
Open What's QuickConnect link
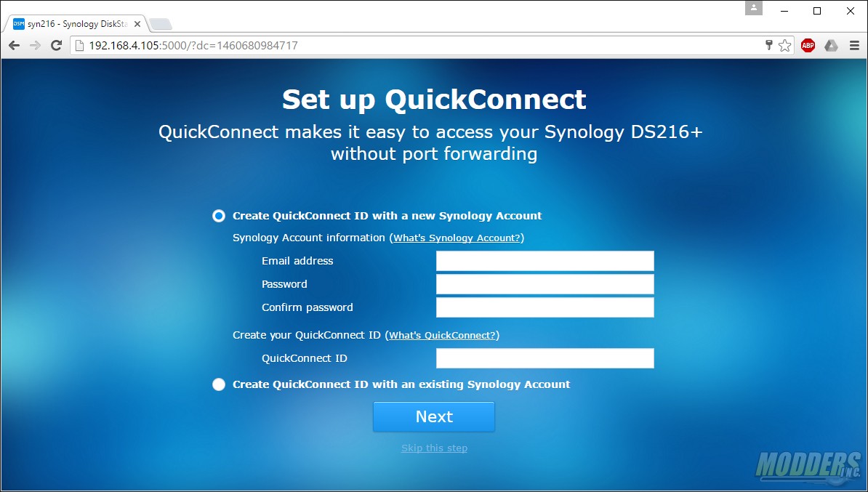coord(443,335)
